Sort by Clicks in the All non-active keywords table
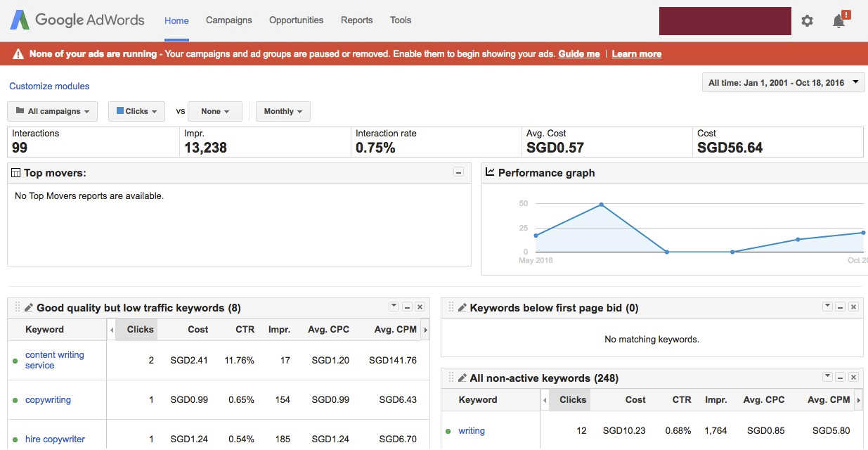 pos(573,400)
